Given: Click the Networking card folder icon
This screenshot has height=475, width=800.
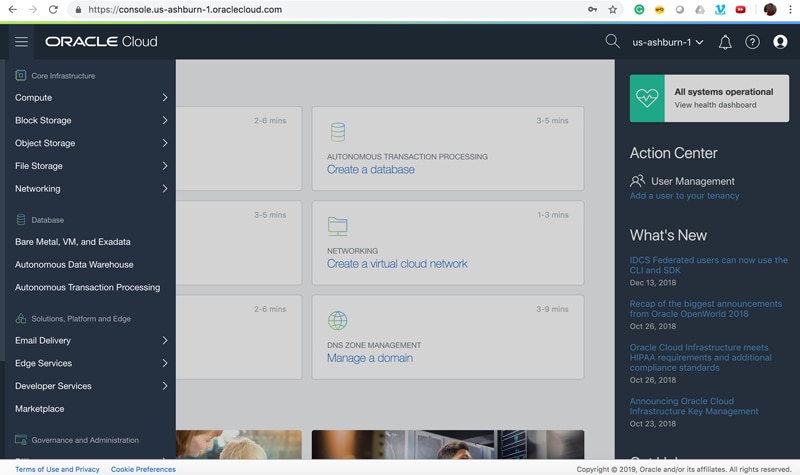Looking at the screenshot, I should 337,226.
